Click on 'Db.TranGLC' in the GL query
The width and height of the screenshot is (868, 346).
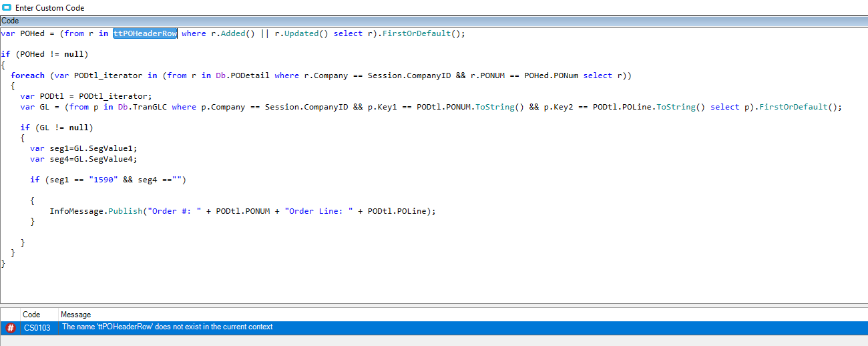tap(145, 107)
